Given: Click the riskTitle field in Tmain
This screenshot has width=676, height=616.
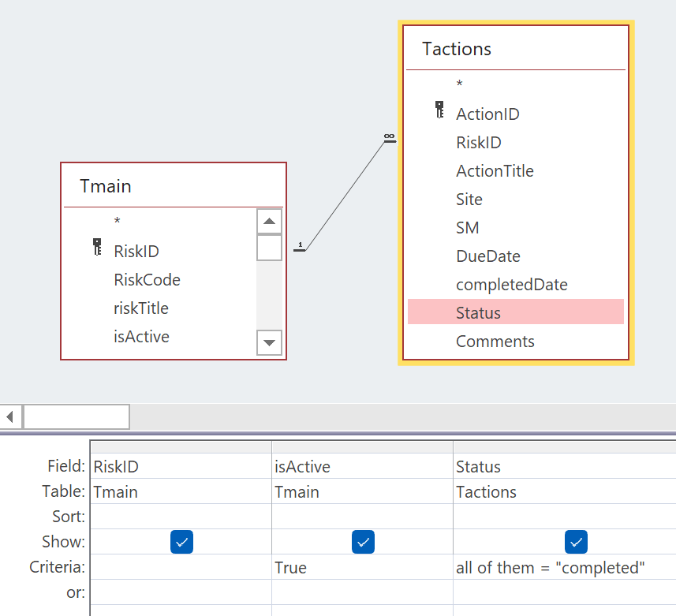Looking at the screenshot, I should (x=141, y=308).
